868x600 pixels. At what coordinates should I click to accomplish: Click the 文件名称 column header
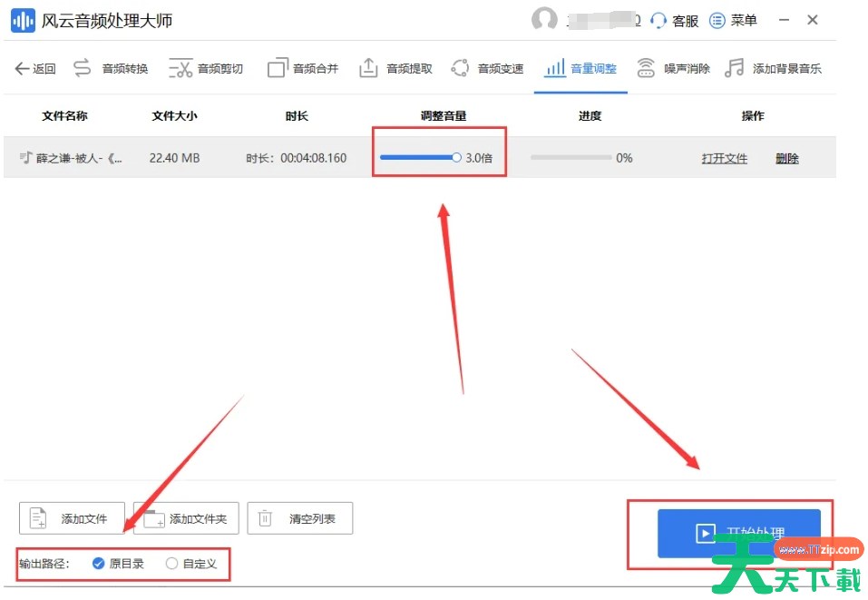(64, 115)
